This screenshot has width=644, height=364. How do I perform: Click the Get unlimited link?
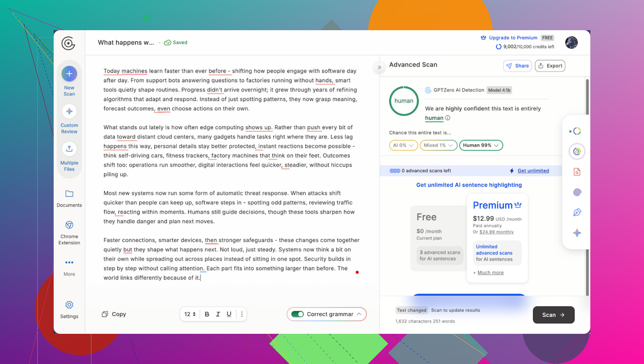[533, 171]
